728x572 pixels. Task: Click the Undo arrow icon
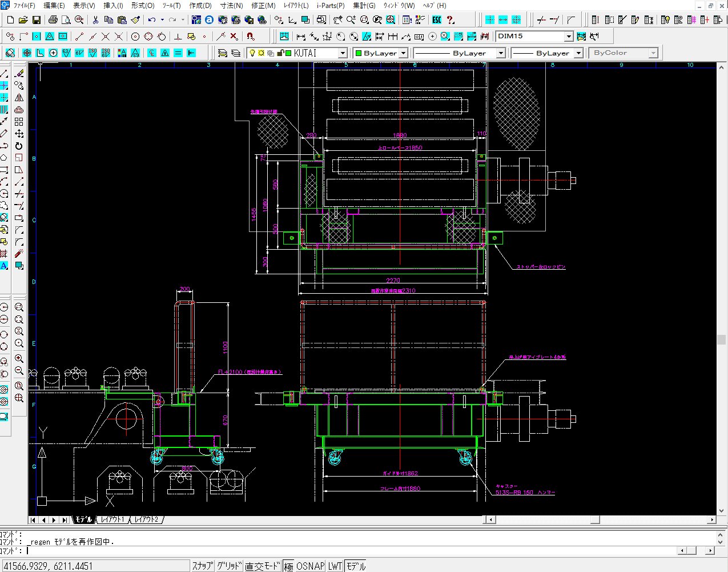[151, 20]
